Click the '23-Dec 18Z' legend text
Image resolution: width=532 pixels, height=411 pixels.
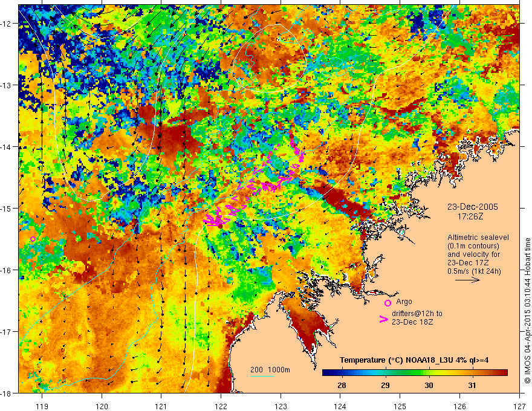coord(412,322)
